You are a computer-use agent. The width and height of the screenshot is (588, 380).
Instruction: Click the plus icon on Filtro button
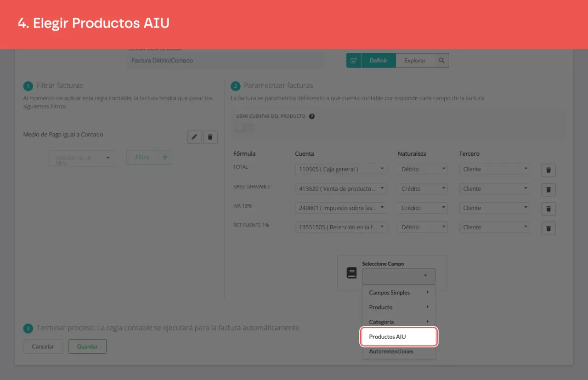coord(164,157)
